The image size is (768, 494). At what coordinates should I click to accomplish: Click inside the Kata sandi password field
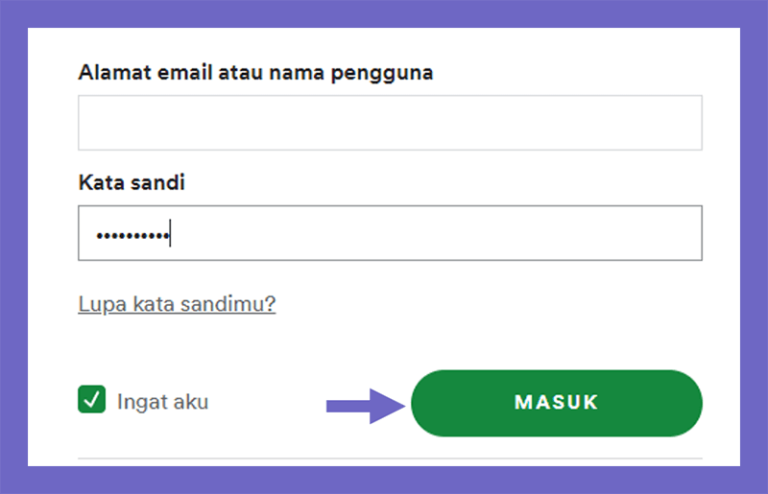[x=390, y=233]
